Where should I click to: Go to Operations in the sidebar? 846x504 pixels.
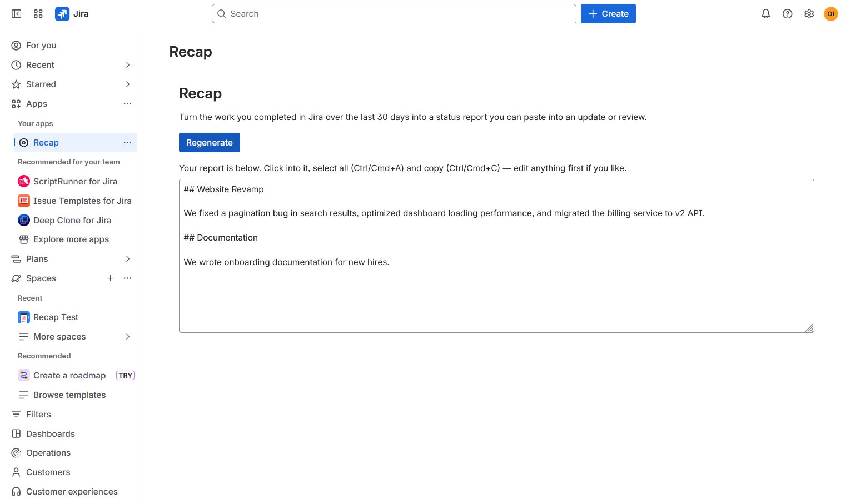tap(72, 453)
